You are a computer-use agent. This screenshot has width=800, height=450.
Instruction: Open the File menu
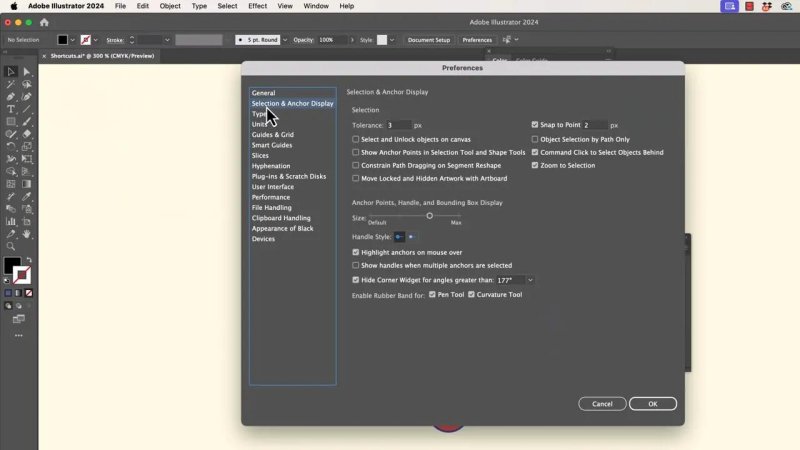coord(120,6)
